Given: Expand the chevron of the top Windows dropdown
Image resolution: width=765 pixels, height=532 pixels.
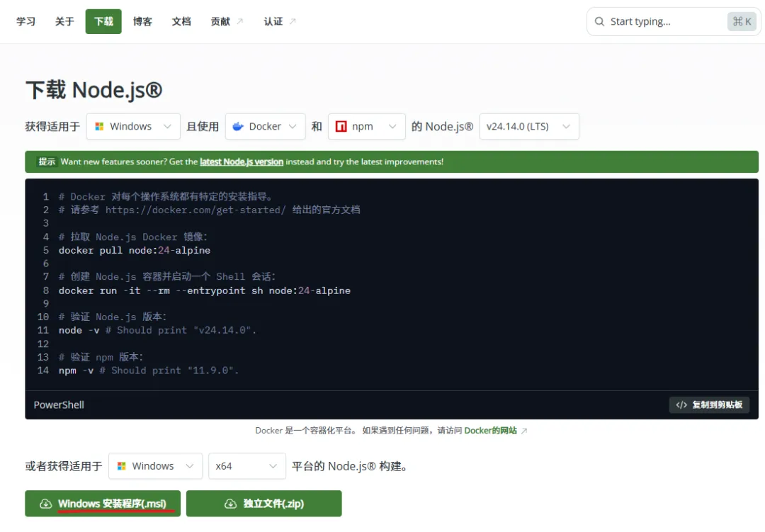Looking at the screenshot, I should coord(167,126).
